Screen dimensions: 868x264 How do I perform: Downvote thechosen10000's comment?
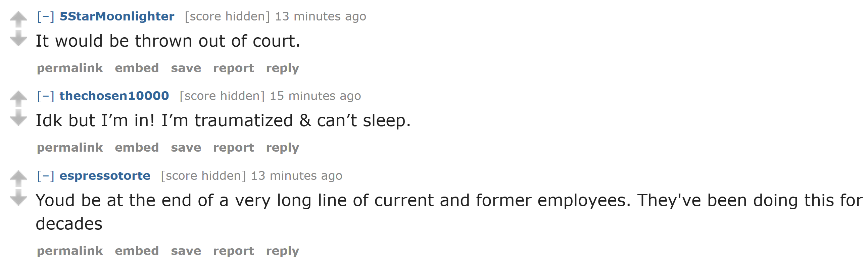point(18,117)
